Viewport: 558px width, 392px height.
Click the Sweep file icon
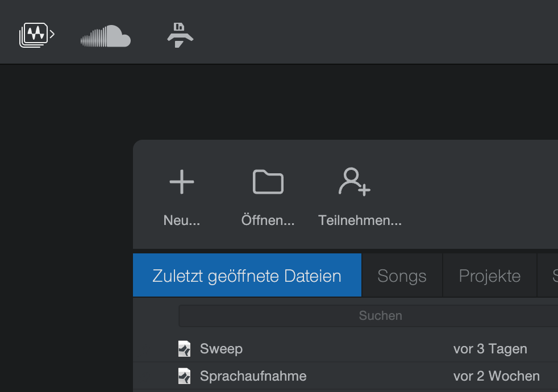click(x=184, y=349)
